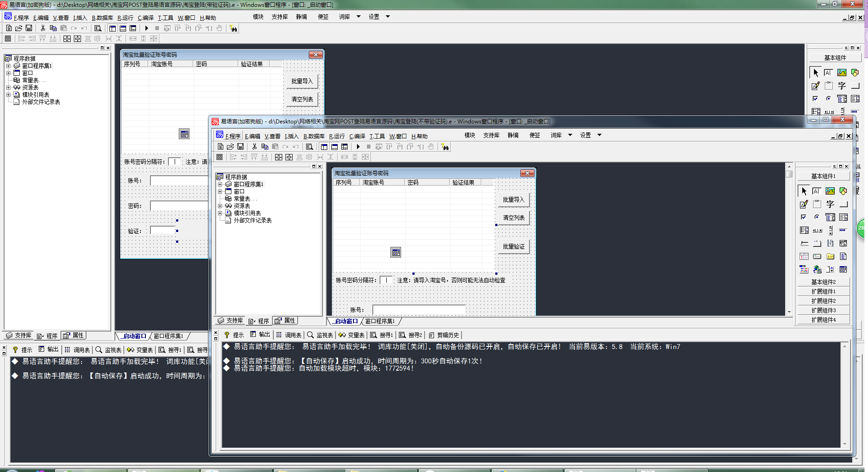Click Copy icon in front window toolbar
This screenshot has height=472, width=868.
point(265,147)
